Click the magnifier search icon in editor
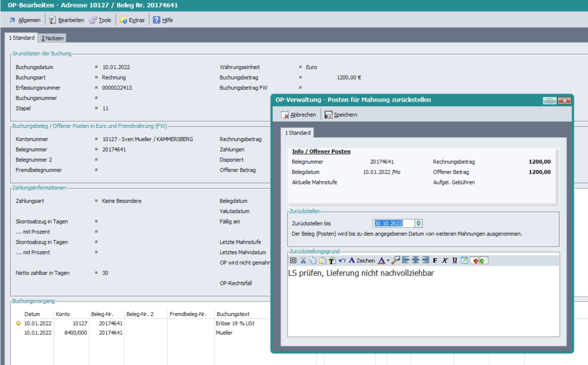This screenshot has width=588, height=365. tap(396, 260)
